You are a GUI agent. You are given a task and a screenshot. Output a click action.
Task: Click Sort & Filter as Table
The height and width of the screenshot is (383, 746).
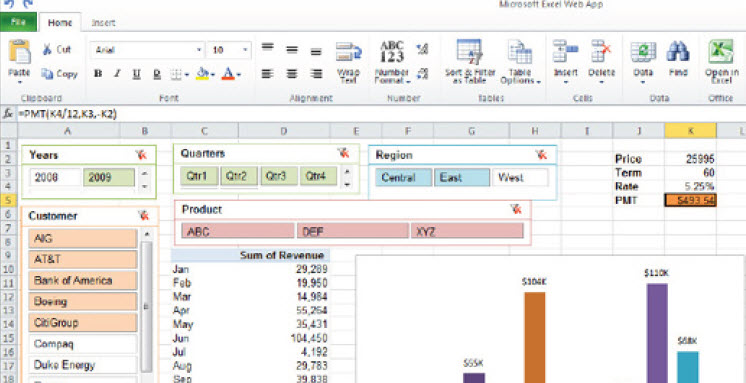tap(470, 62)
